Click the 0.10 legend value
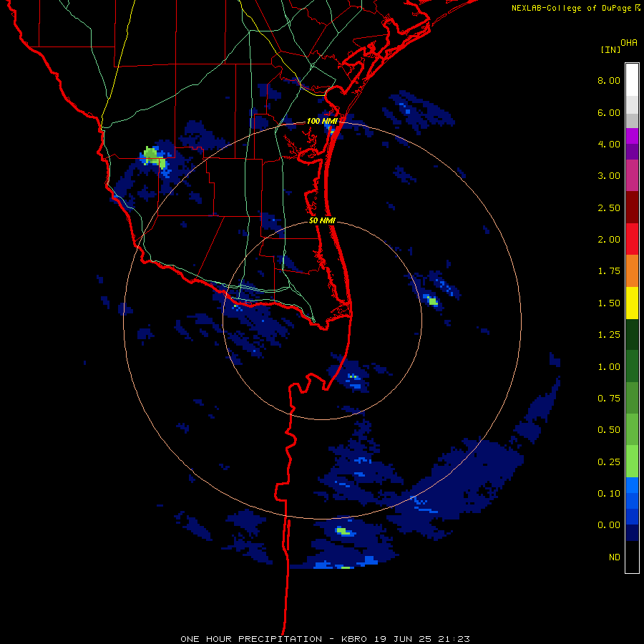The width and height of the screenshot is (644, 644). 609,494
